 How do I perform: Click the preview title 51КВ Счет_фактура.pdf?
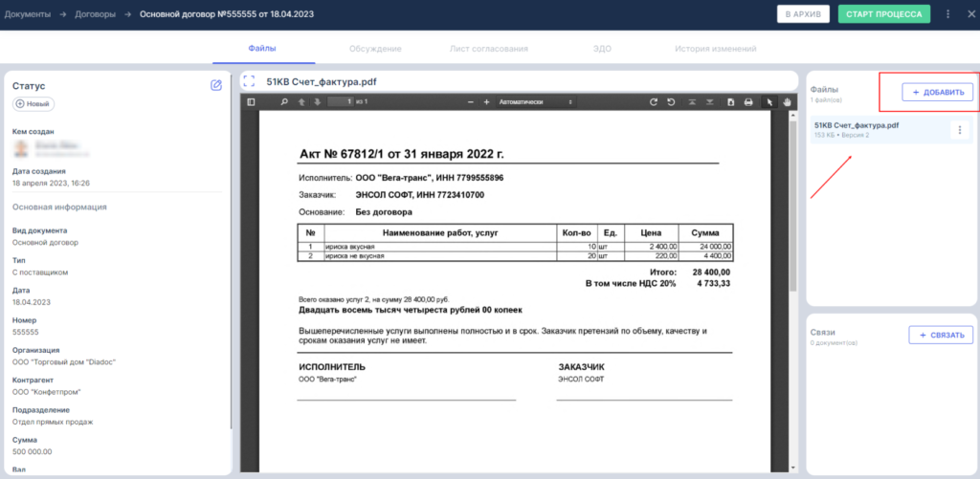pyautogui.click(x=322, y=82)
